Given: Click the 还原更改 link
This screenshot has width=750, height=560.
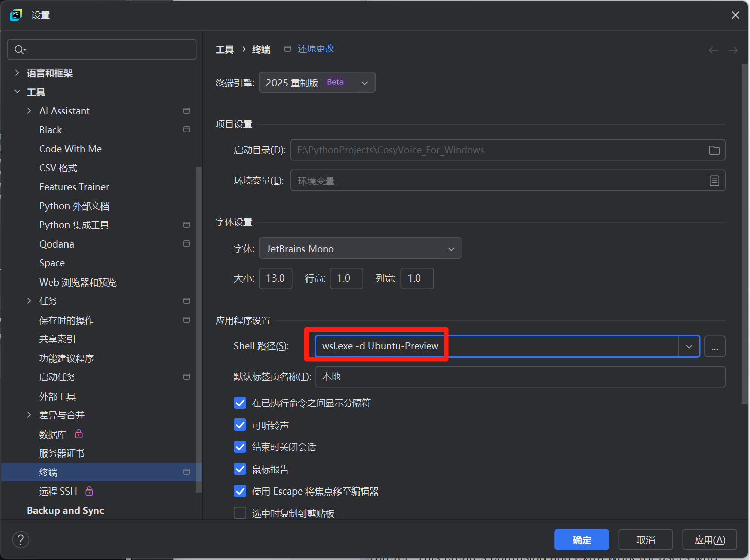Looking at the screenshot, I should coord(316,49).
